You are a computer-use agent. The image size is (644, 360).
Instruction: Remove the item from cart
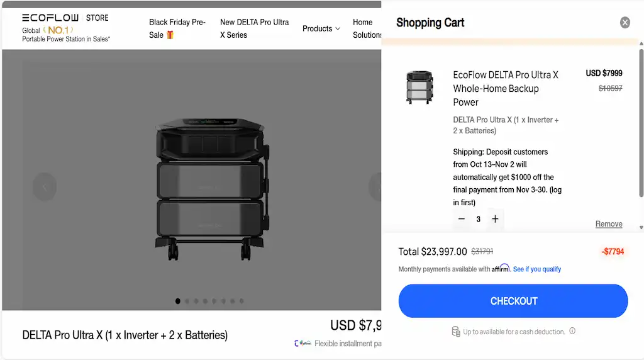click(609, 223)
